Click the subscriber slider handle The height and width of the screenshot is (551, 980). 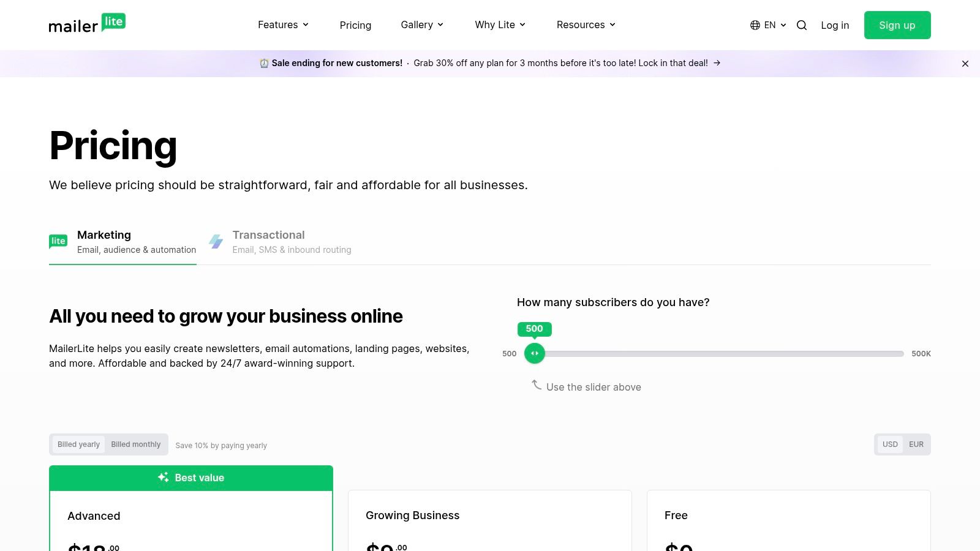tap(535, 353)
